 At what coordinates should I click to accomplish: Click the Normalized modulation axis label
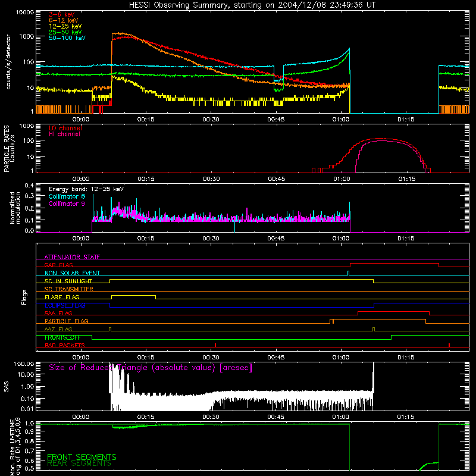[x=15, y=208]
